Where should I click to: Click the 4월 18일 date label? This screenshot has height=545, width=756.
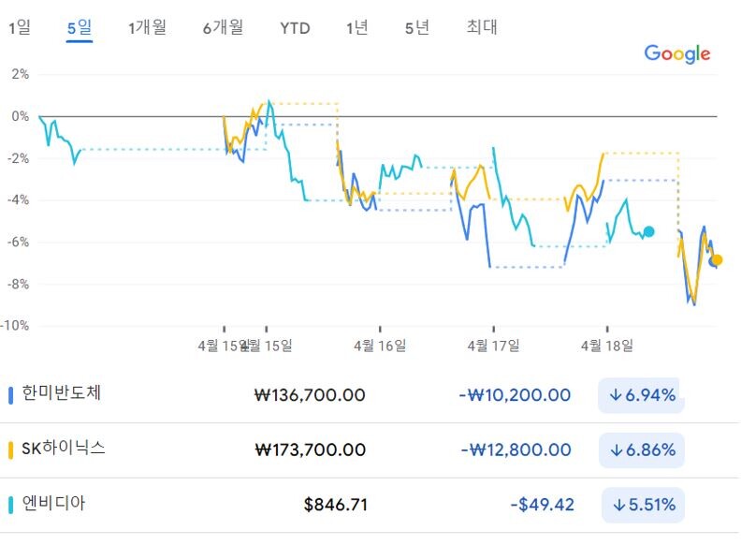coord(607,346)
